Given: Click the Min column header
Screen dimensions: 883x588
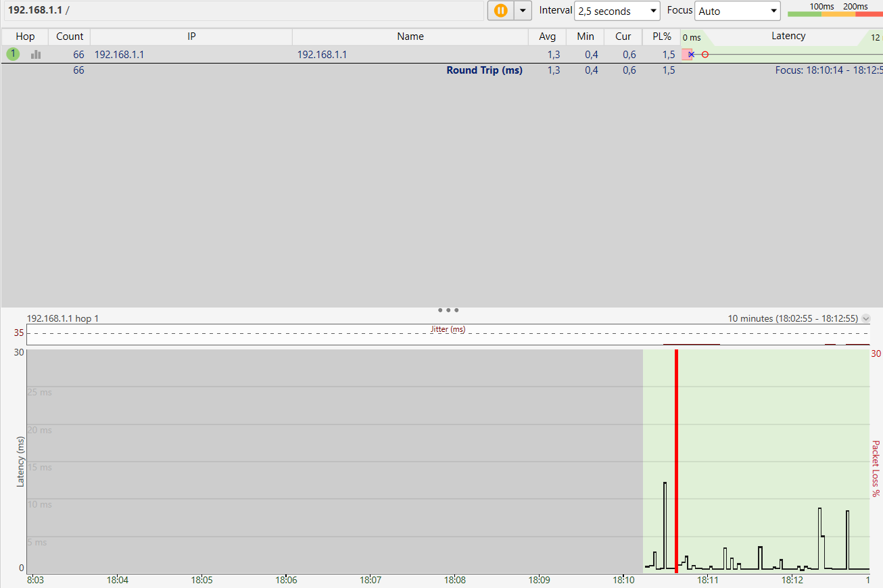Looking at the screenshot, I should click(x=586, y=36).
